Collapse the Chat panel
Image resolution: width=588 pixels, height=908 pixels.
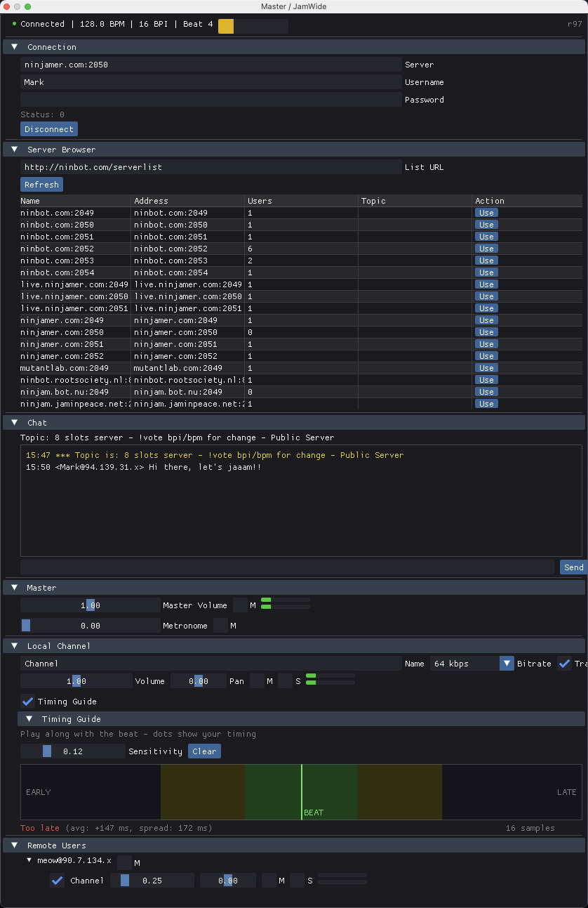(x=14, y=422)
